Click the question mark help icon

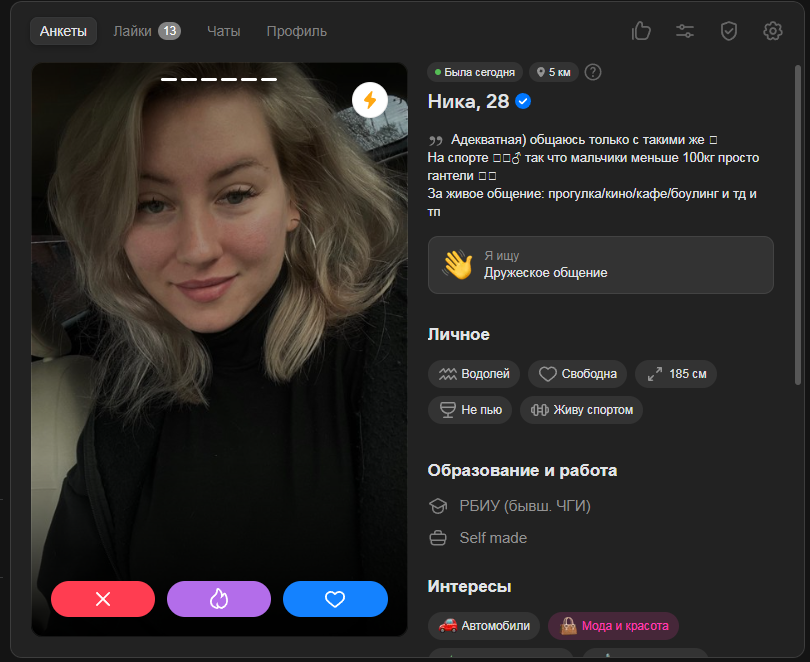(x=593, y=72)
